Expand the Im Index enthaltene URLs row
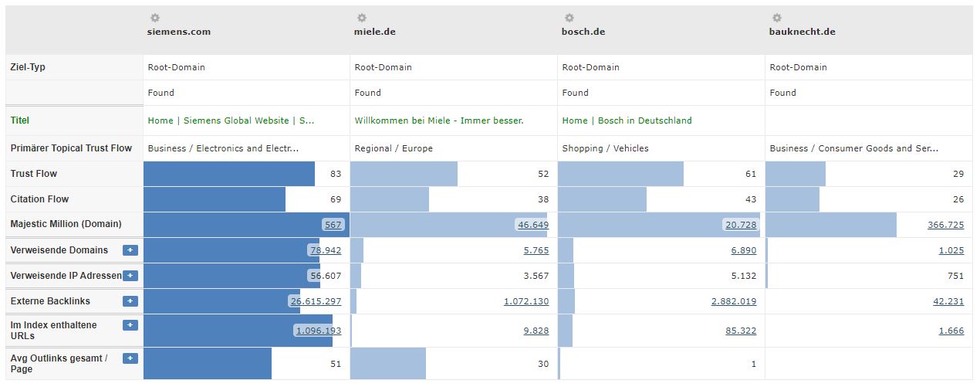The height and width of the screenshot is (387, 980). (x=130, y=325)
